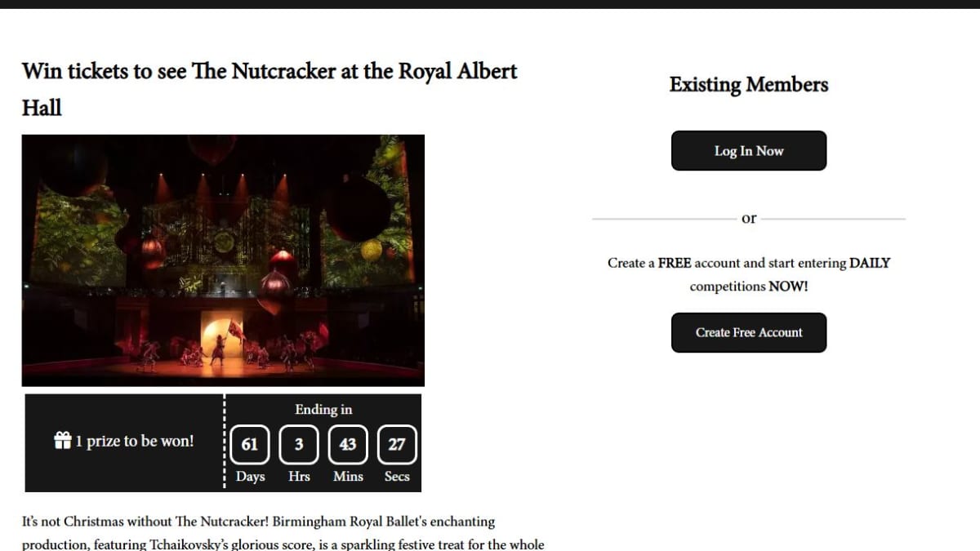Click the 'Ending in' label

click(323, 410)
